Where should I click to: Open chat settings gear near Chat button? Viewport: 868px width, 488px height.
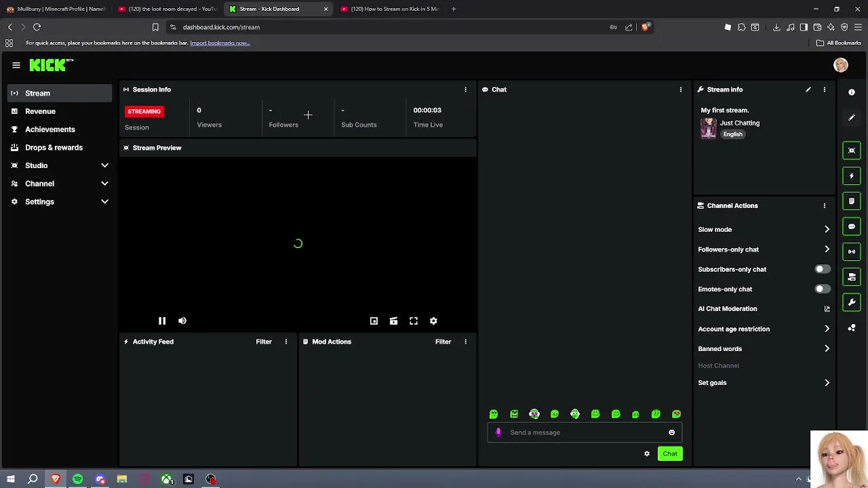coord(647,453)
